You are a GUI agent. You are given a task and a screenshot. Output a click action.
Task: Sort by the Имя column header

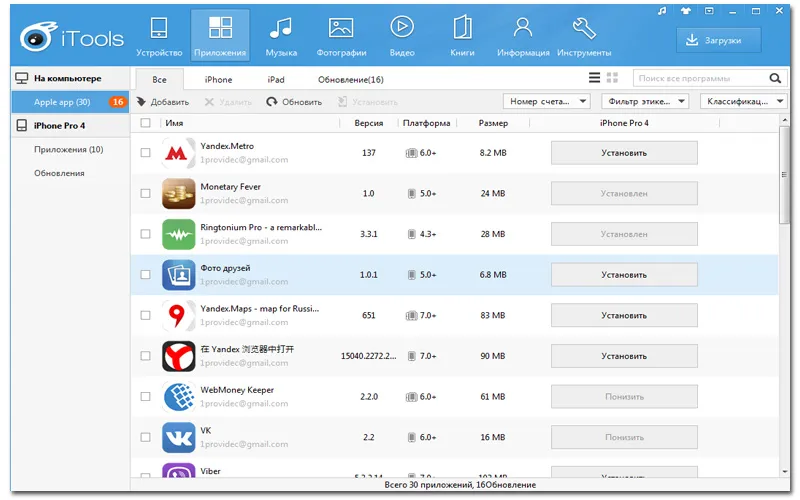point(174,123)
